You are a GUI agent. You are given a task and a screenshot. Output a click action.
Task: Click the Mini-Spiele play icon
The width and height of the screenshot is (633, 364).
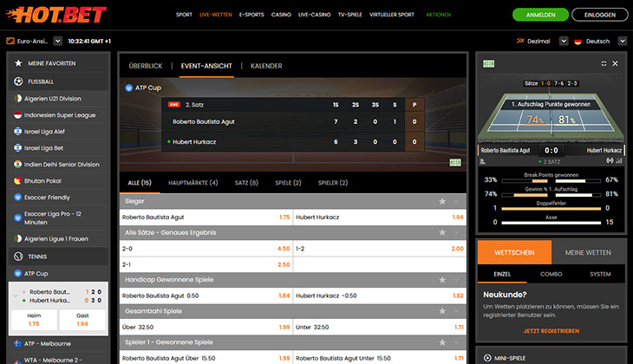[487, 358]
